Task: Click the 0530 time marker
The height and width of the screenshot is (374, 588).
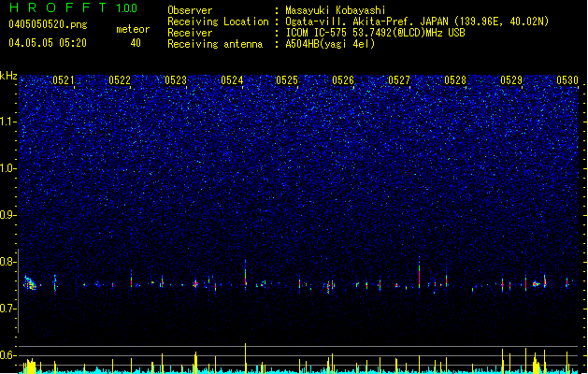Action: pos(567,80)
